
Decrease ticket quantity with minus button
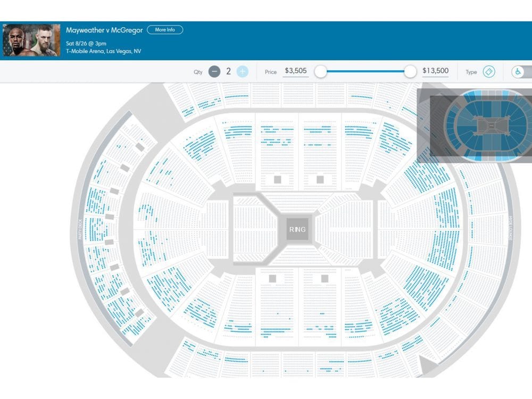(214, 72)
